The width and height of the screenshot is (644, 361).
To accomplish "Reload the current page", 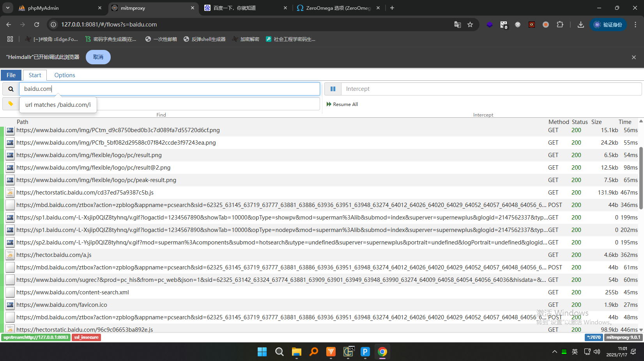I will [37, 25].
